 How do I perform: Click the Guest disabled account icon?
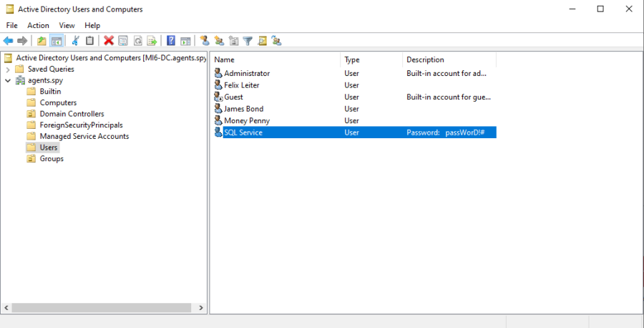click(218, 97)
